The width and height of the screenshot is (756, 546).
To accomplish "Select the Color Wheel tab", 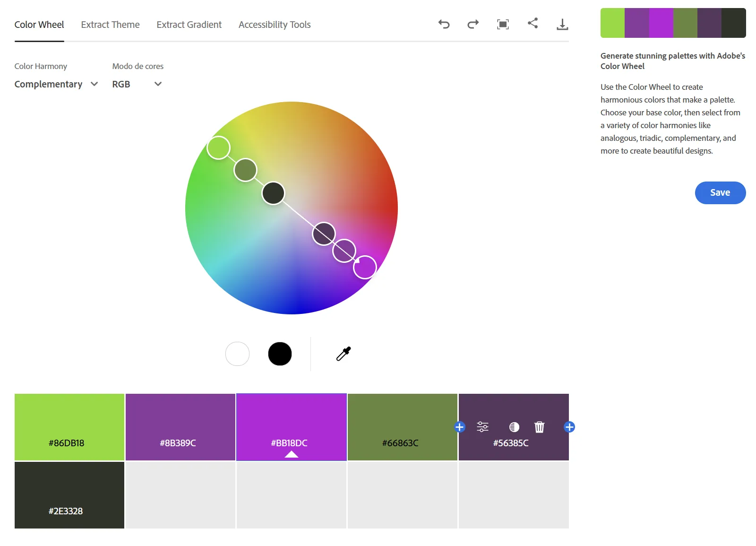I will click(39, 25).
